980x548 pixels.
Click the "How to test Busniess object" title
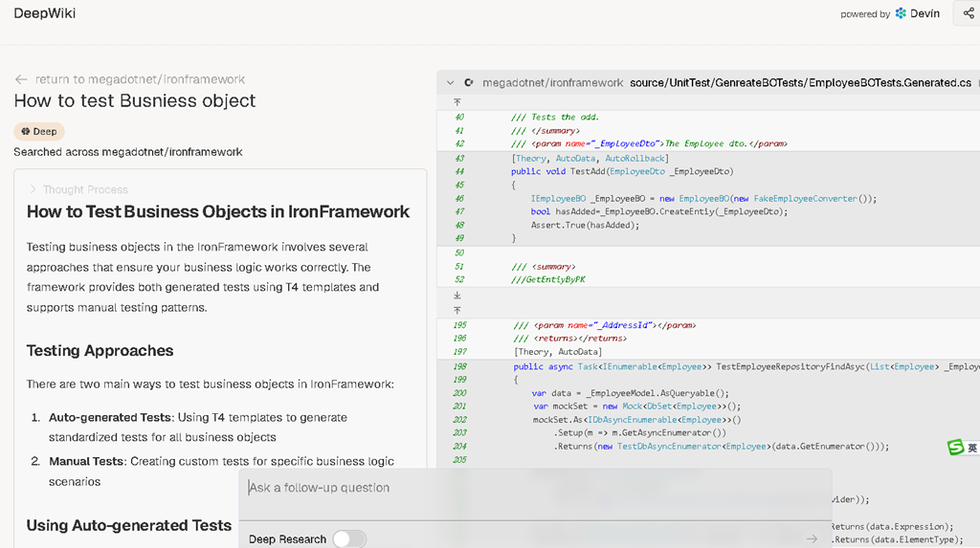tap(134, 100)
